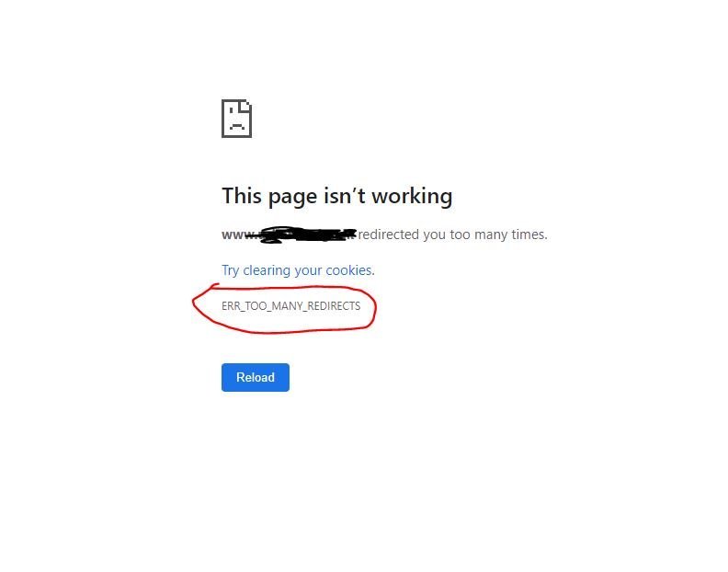Viewport: 728px width, 572px height.
Task: Click the ERR_TOO_MANY_REDIRECTS error code
Action: [x=291, y=306]
